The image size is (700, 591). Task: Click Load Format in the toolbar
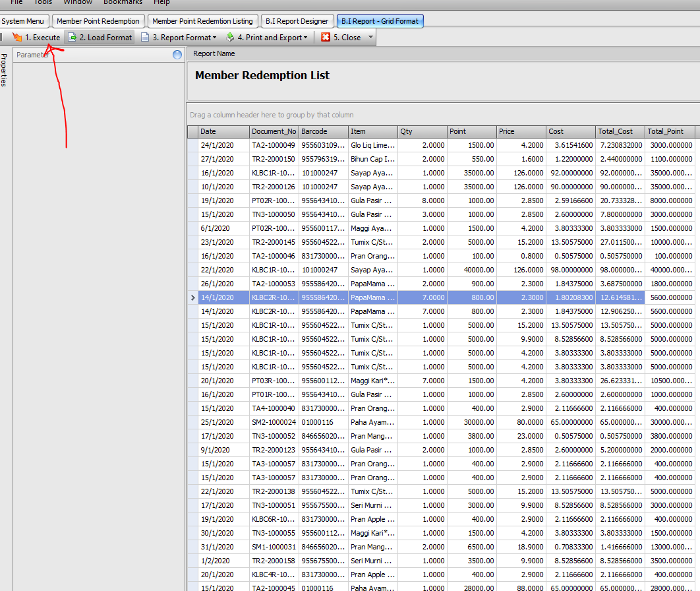[x=100, y=38]
